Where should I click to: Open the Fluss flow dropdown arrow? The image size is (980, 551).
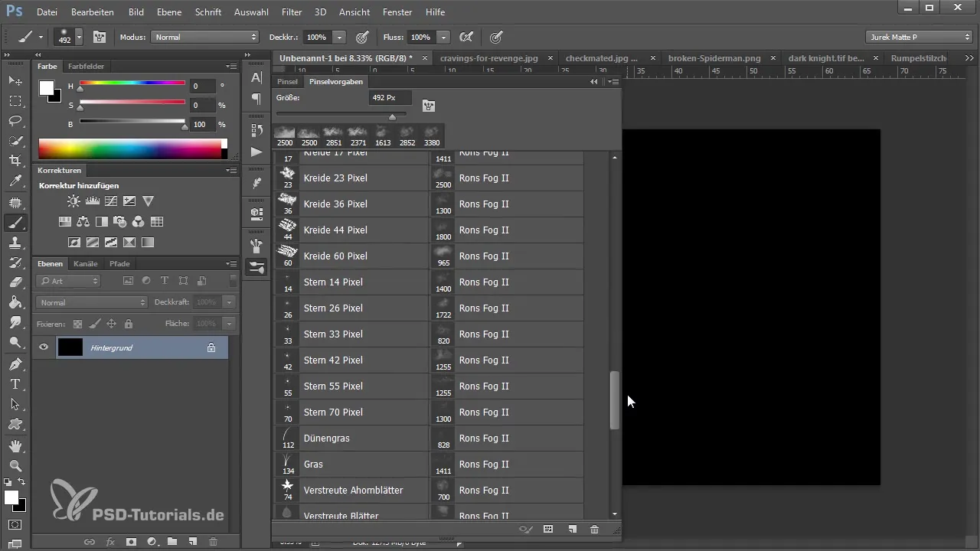444,37
